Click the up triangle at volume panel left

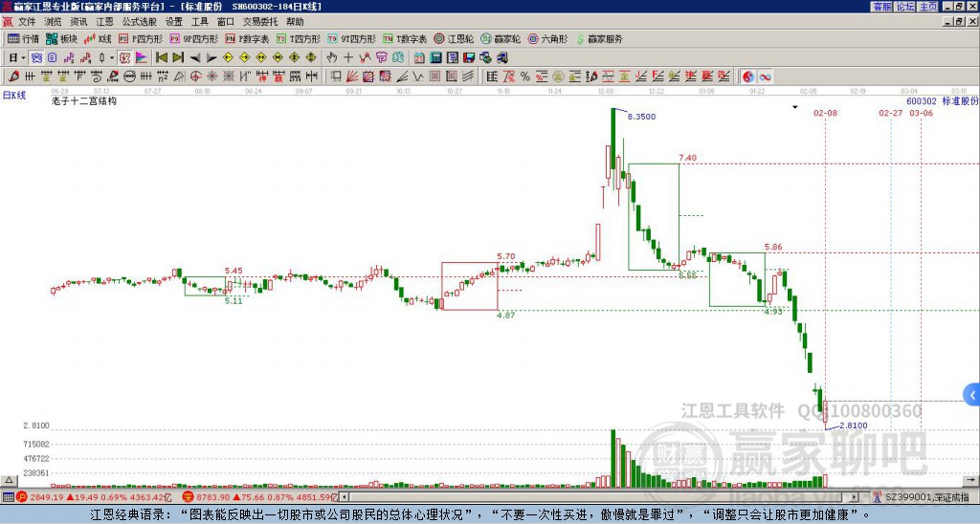[x=8, y=480]
